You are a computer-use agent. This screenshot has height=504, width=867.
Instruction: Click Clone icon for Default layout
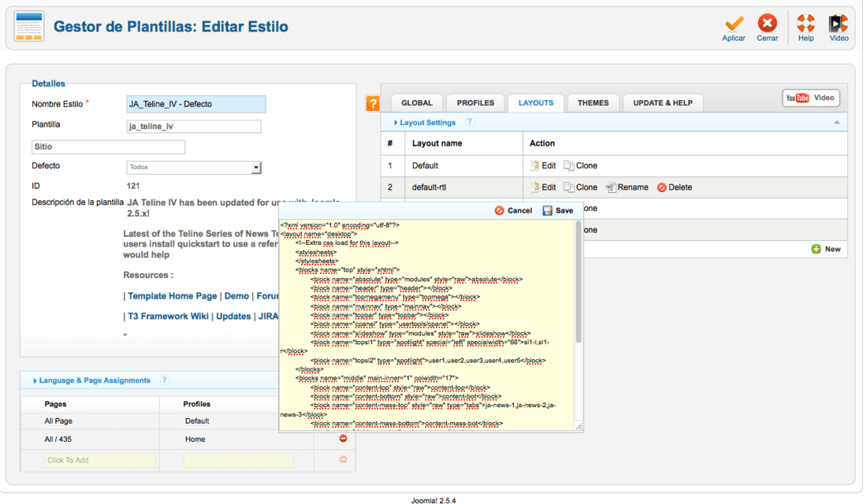(x=569, y=165)
